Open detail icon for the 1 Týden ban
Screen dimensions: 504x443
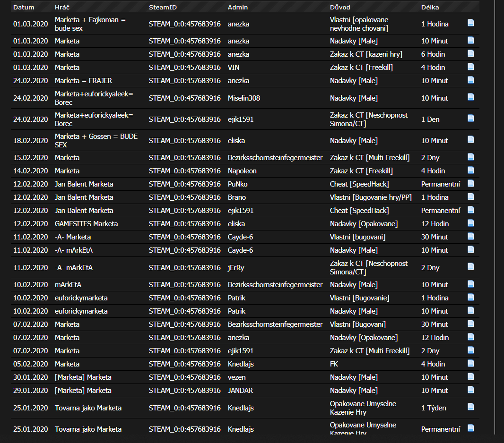click(x=470, y=407)
